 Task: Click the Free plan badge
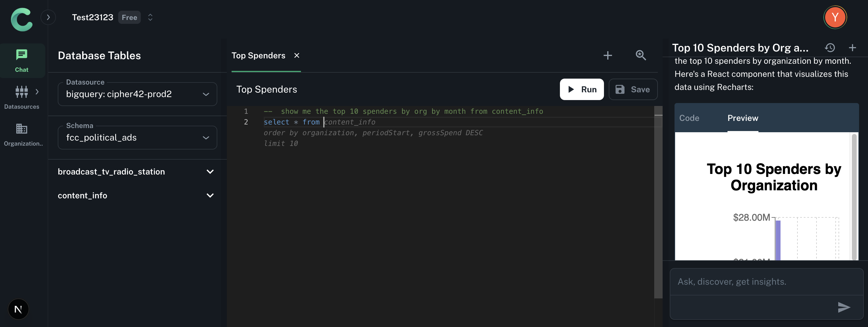(129, 17)
